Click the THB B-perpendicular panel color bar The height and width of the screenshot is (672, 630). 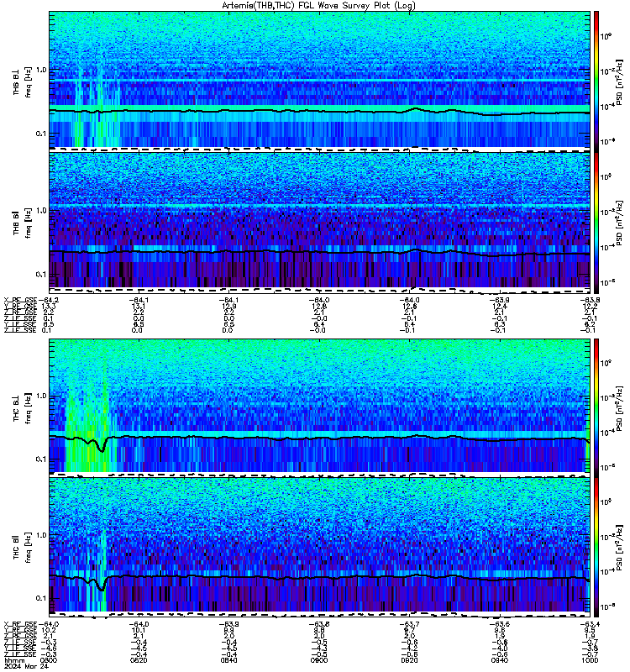tap(596, 81)
